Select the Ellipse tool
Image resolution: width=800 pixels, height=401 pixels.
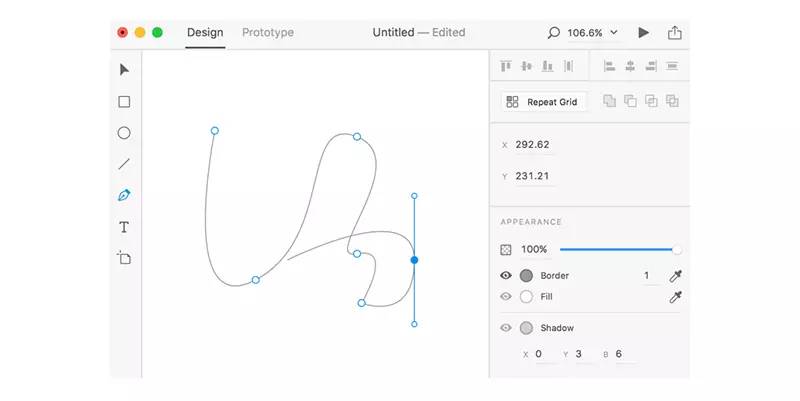pos(124,133)
